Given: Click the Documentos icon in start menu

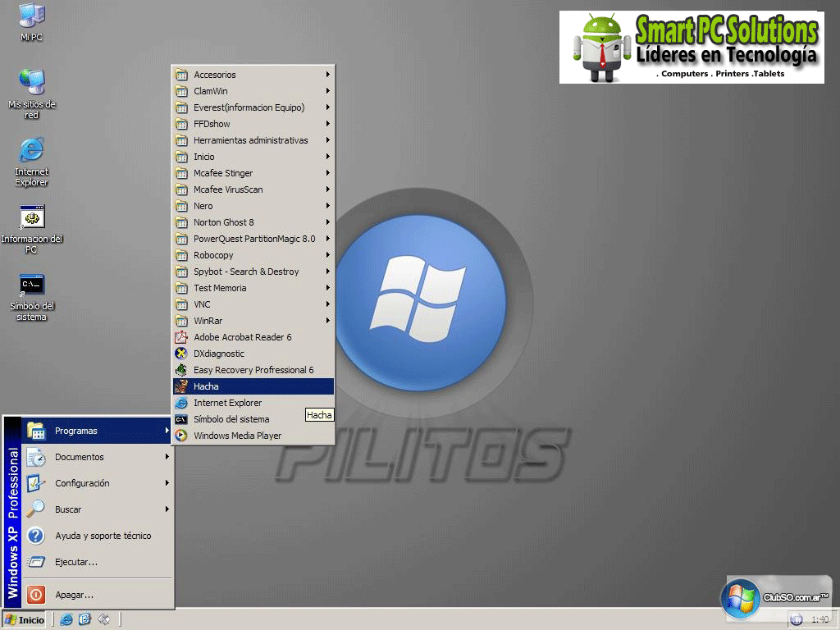Looking at the screenshot, I should pos(36,457).
